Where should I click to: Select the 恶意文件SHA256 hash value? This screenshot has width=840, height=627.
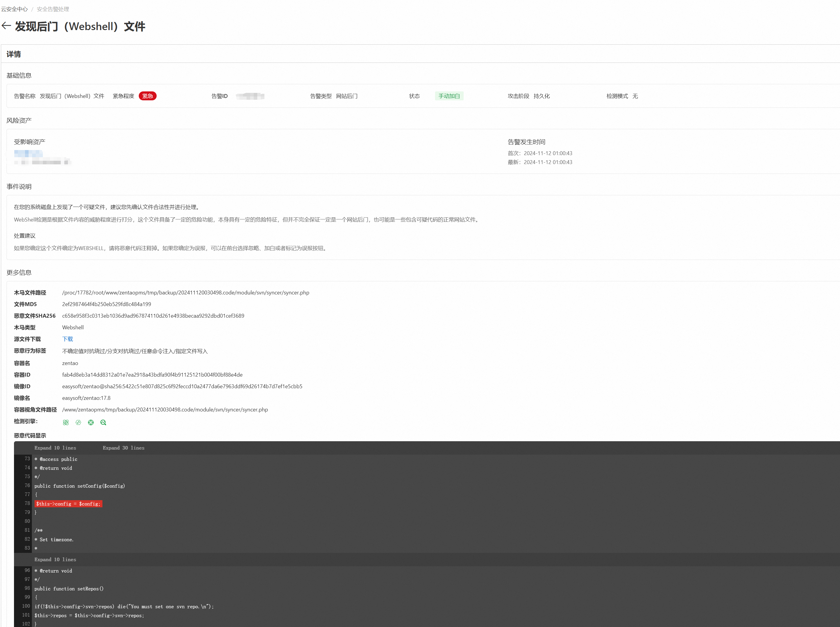coord(153,316)
